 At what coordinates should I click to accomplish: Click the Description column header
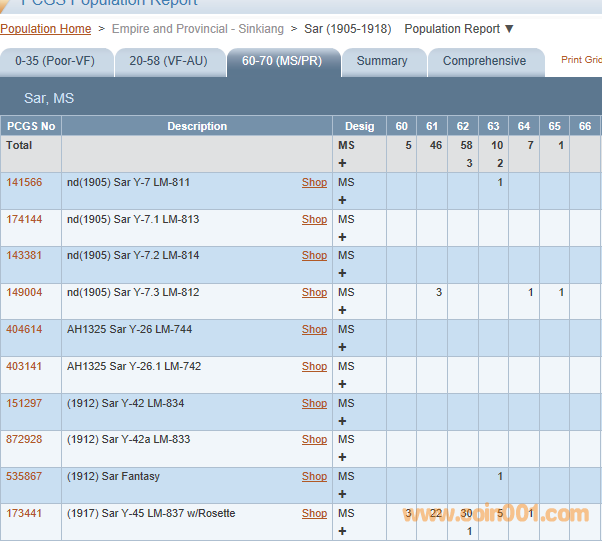(x=197, y=126)
